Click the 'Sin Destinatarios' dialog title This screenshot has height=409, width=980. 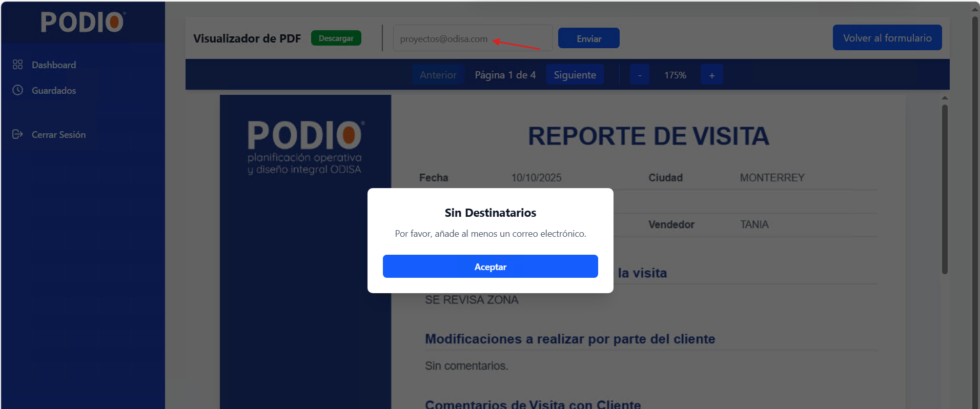click(491, 213)
